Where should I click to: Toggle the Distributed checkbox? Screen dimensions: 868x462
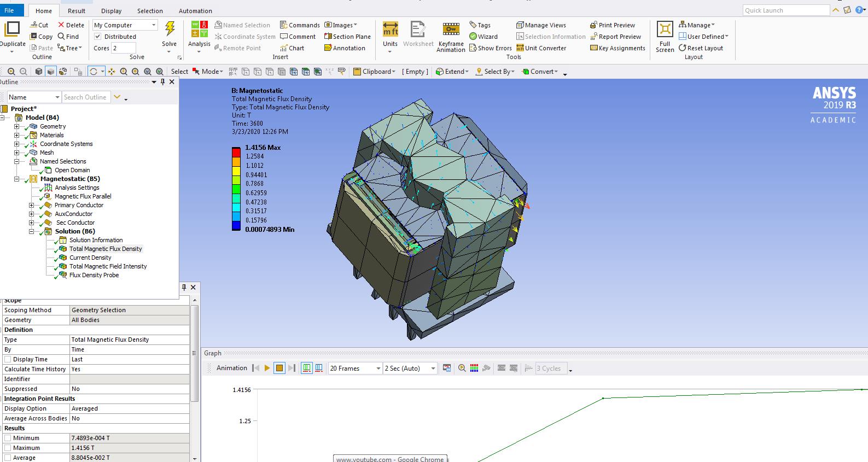click(x=98, y=37)
